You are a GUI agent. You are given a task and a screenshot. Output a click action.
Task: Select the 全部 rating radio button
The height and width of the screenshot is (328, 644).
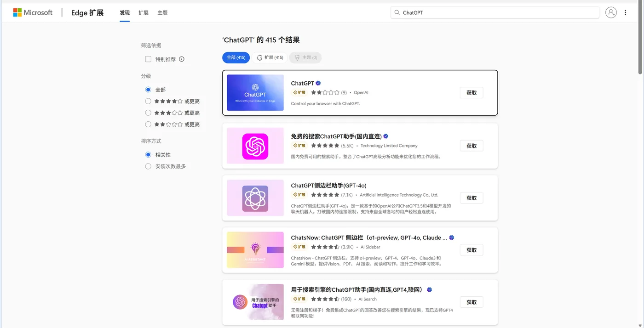(x=148, y=90)
